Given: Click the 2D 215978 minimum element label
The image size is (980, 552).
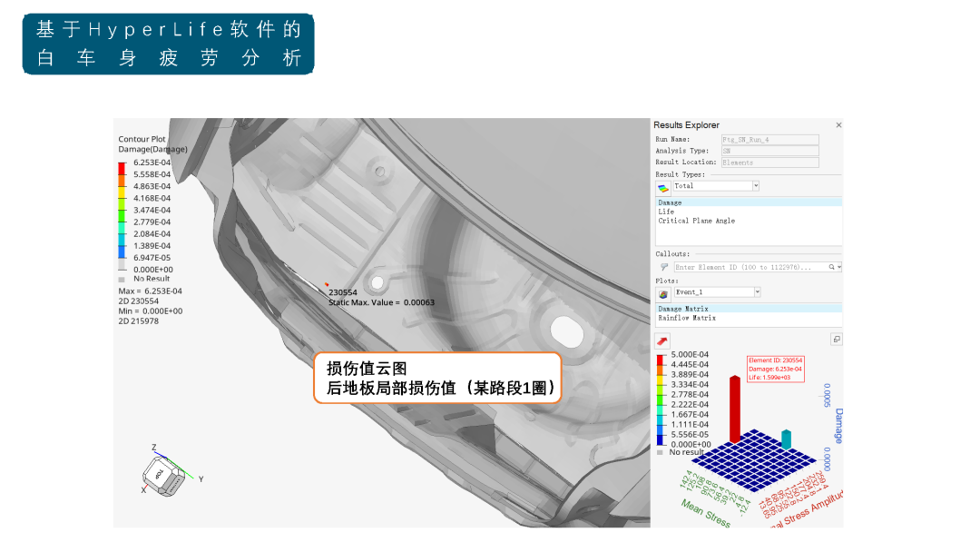Looking at the screenshot, I should pos(138,321).
